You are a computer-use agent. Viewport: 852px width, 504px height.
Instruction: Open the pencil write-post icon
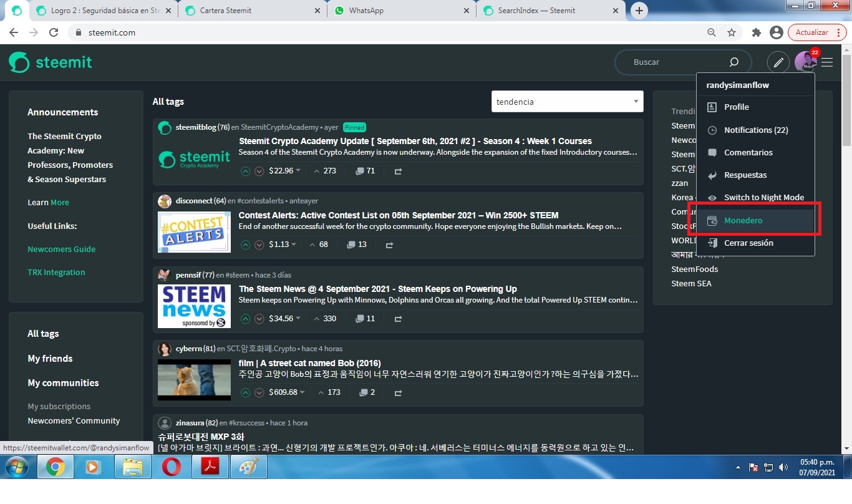pyautogui.click(x=778, y=62)
